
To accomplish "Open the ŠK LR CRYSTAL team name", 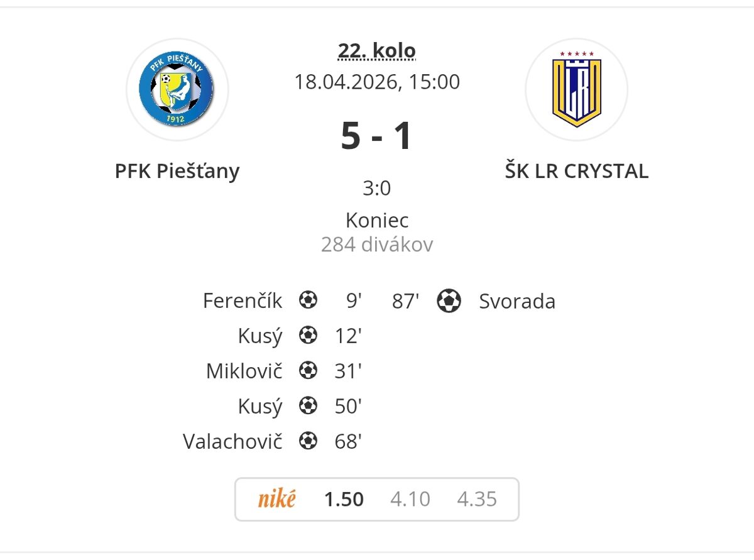I will [577, 171].
